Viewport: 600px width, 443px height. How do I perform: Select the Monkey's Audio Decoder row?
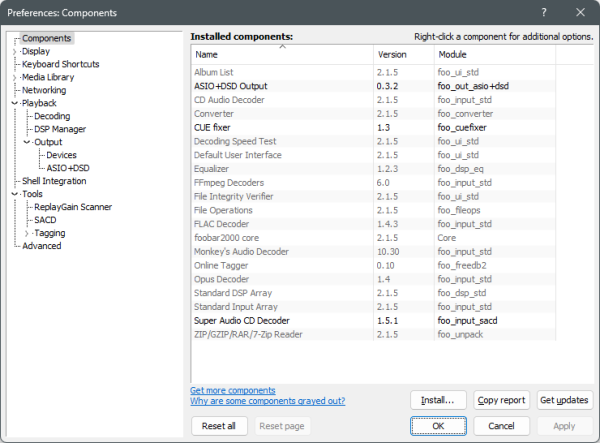coord(373,252)
